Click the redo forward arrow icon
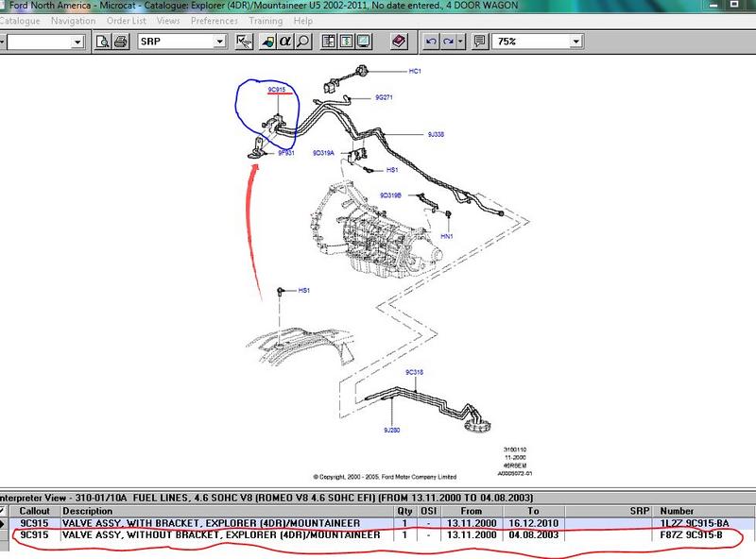The height and width of the screenshot is (559, 756). tap(448, 42)
